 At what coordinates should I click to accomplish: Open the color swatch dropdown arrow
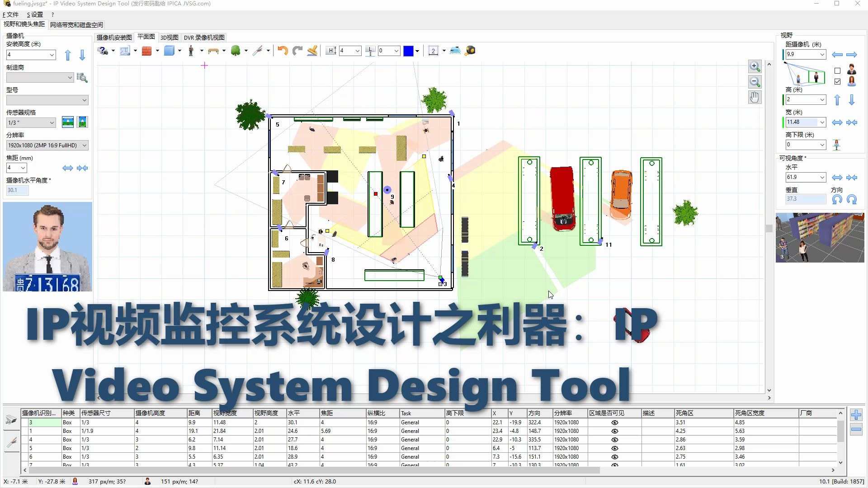click(x=417, y=51)
